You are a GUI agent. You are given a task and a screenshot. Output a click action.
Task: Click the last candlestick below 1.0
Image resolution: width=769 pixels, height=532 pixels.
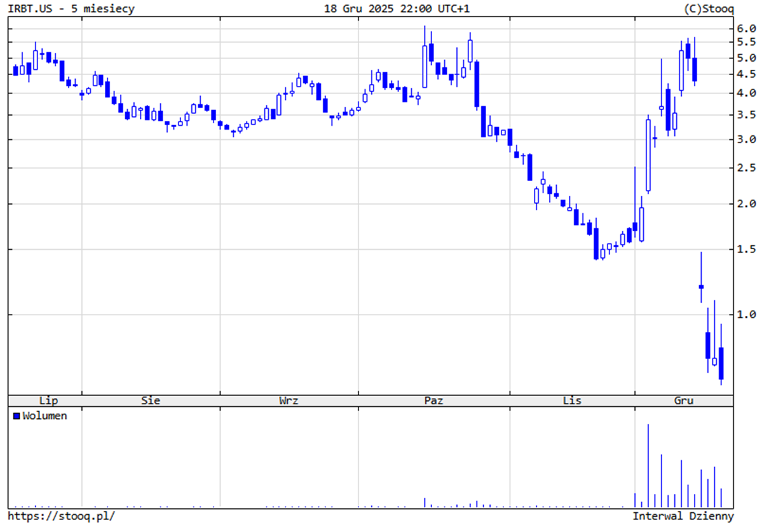tap(721, 364)
